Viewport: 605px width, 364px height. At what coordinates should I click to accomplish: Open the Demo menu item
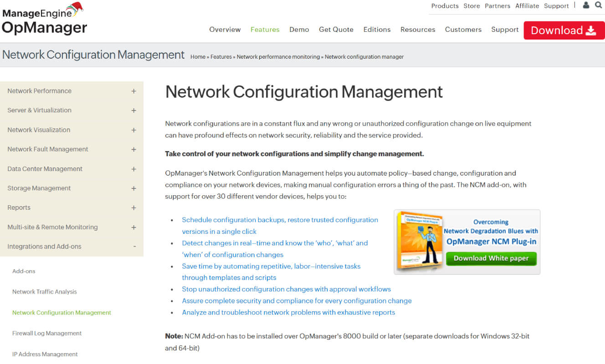[299, 30]
